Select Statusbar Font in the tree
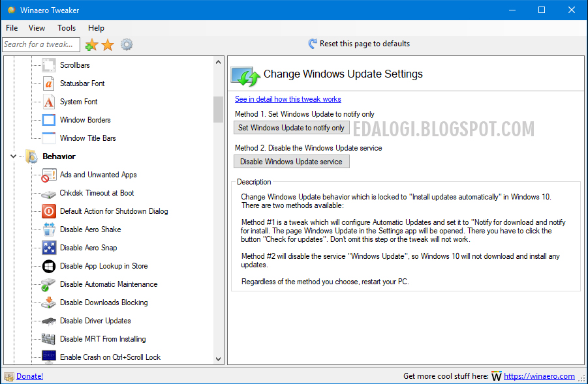 pyautogui.click(x=82, y=83)
